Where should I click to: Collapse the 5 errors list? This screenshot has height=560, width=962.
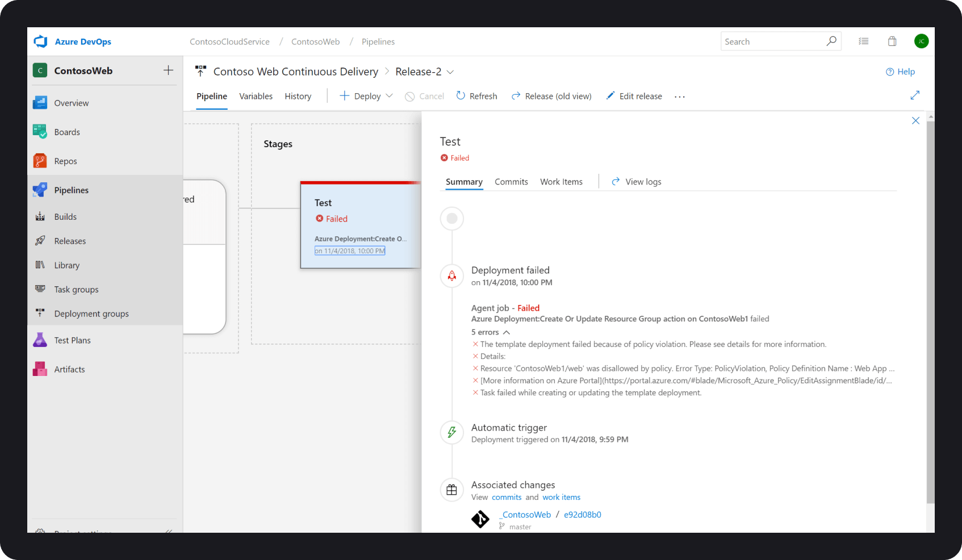[x=507, y=332]
